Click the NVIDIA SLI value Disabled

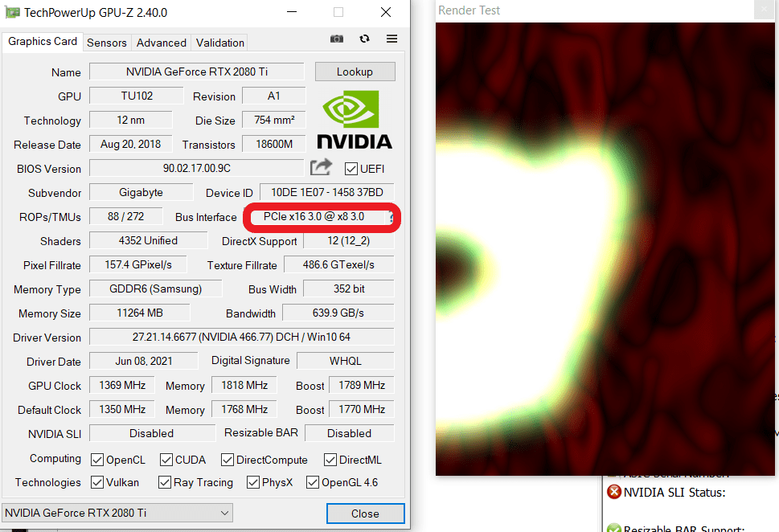coord(152,433)
